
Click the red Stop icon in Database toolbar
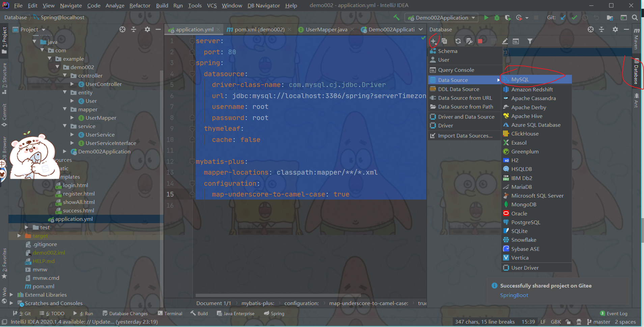pyautogui.click(x=480, y=41)
